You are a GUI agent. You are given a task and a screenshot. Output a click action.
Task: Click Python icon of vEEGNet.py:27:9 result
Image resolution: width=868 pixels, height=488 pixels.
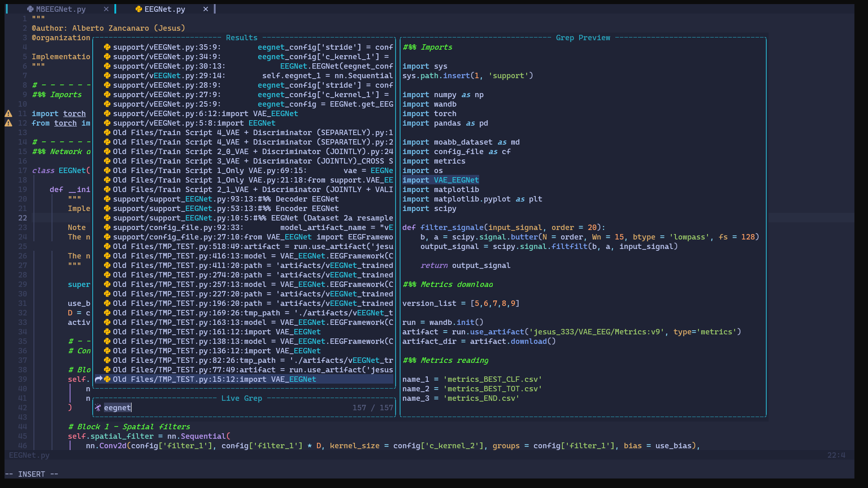pos(107,94)
